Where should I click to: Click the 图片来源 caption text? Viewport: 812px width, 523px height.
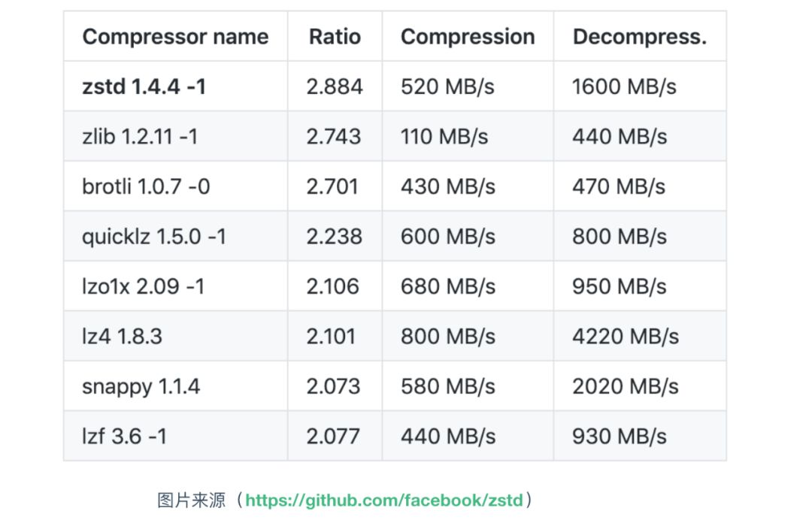192,500
